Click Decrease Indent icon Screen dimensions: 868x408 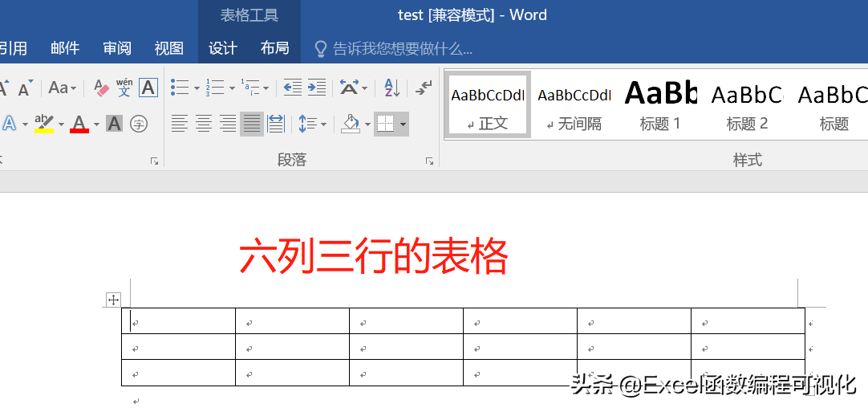pyautogui.click(x=292, y=88)
